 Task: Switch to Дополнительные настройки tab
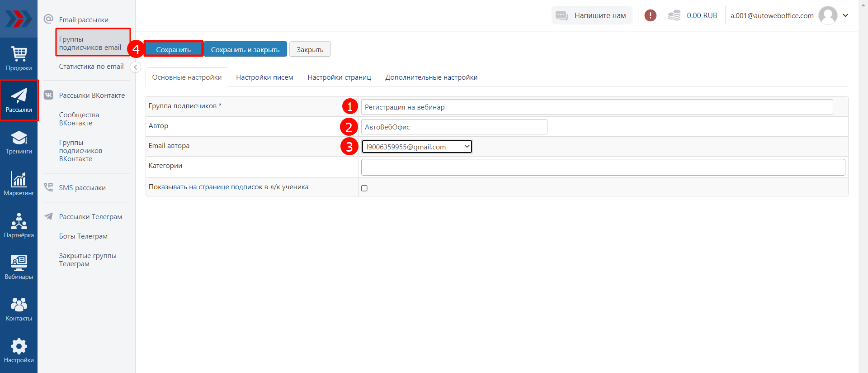tap(431, 77)
